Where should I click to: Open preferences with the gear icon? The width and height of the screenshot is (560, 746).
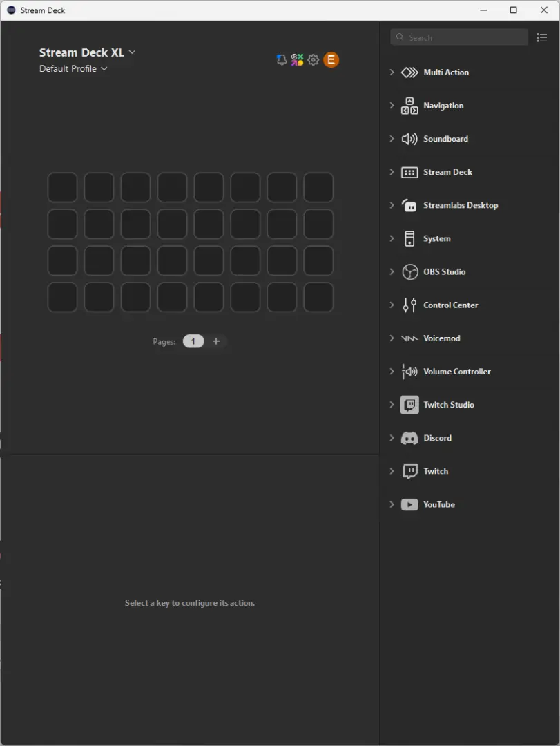point(313,60)
